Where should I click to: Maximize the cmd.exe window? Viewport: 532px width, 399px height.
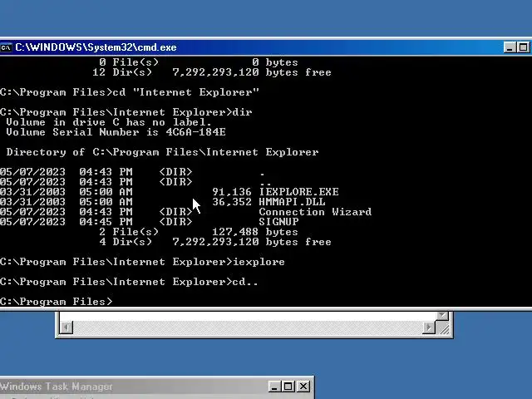point(523,47)
